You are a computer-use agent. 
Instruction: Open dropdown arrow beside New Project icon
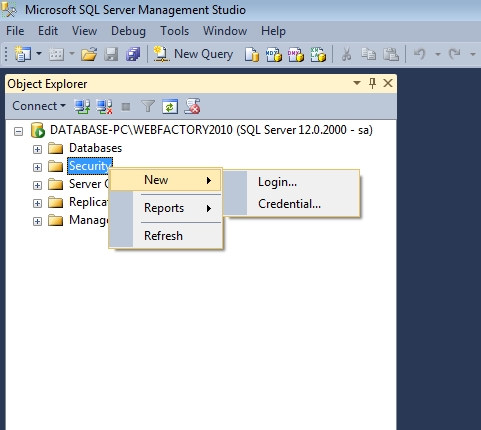(x=39, y=53)
